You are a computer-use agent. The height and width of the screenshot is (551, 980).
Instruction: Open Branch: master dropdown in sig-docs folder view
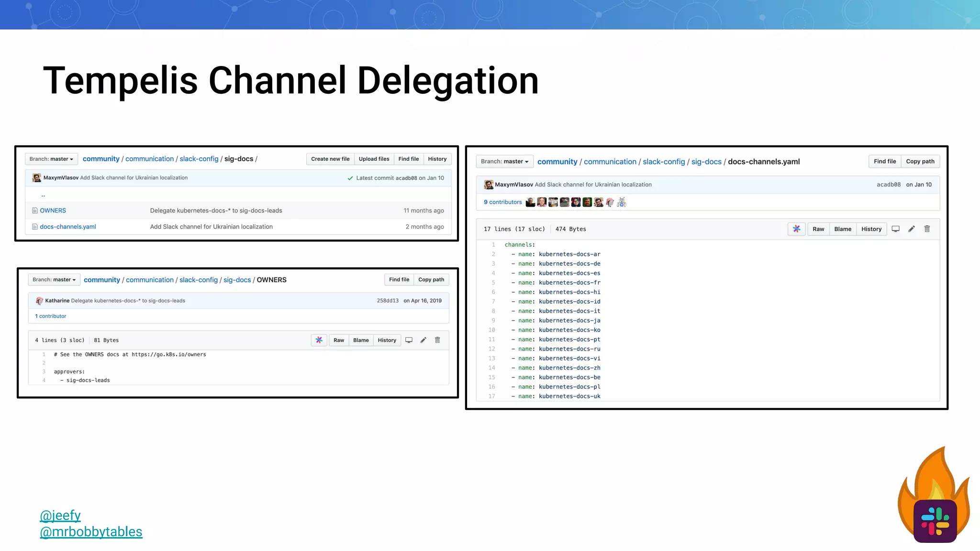(x=52, y=159)
